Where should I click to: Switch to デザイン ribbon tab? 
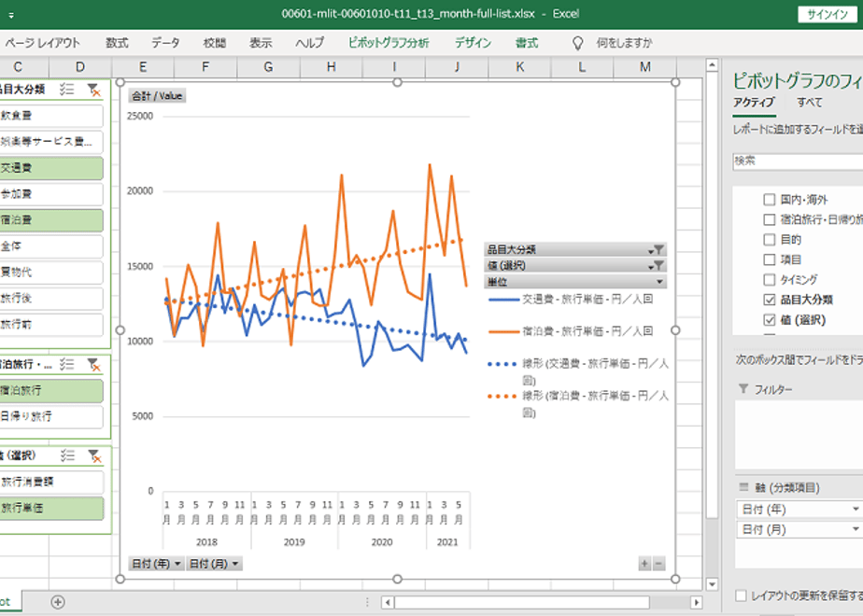coord(473,43)
